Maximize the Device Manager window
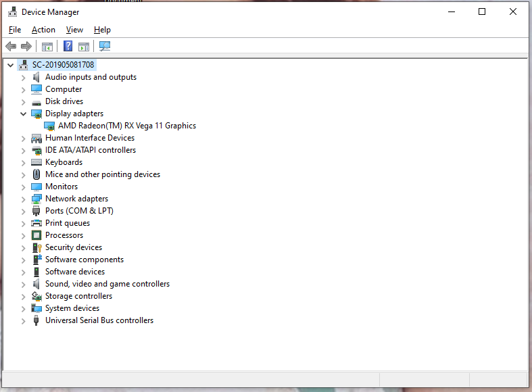Screen dimensions: 532x392 point(482,12)
